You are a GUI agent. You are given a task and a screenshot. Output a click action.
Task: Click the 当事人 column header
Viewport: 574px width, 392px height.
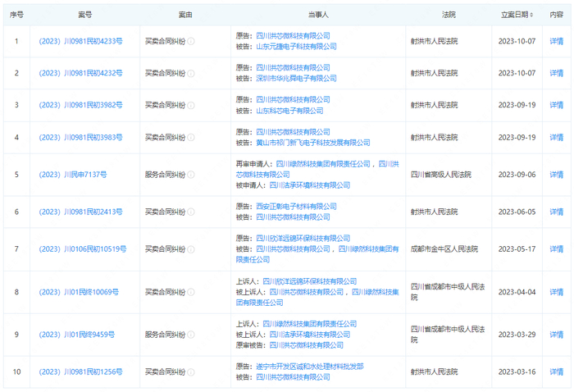[x=318, y=15]
